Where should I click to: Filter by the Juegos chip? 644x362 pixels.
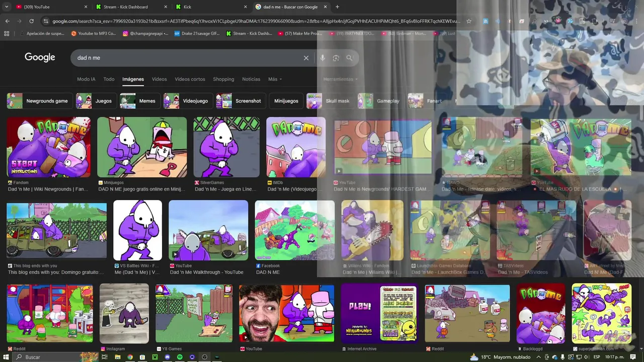96,101
